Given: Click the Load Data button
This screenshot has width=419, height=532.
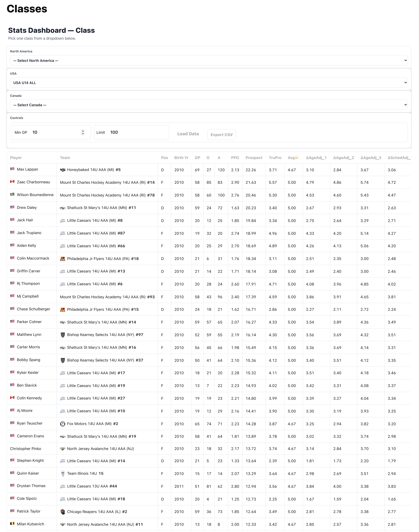Looking at the screenshot, I should pyautogui.click(x=188, y=134).
